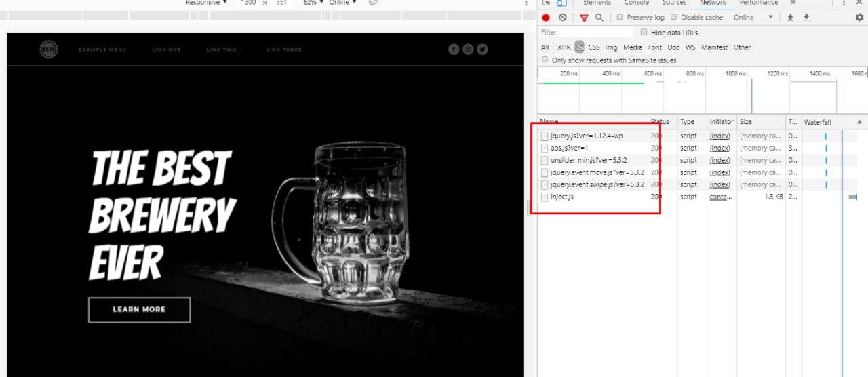Click the network timeline overview at 600 ms

click(653, 73)
